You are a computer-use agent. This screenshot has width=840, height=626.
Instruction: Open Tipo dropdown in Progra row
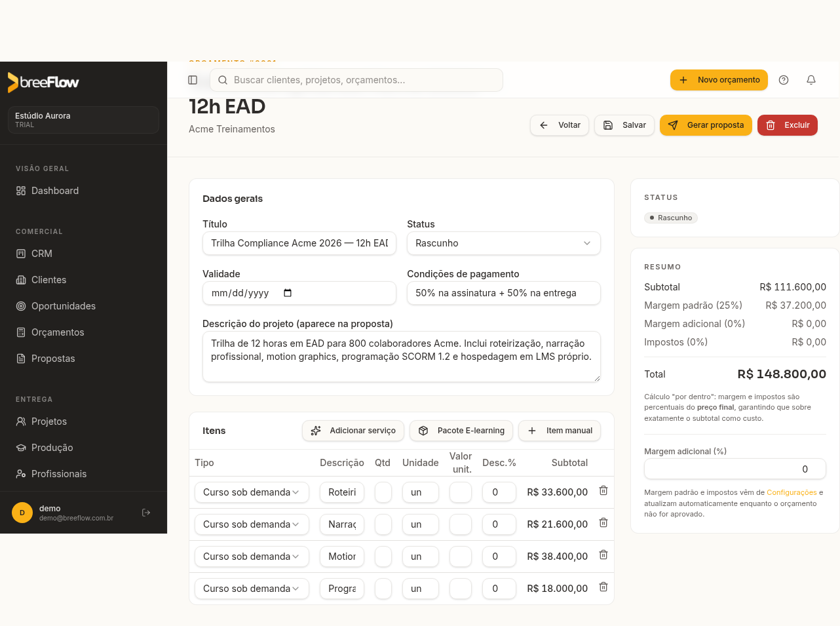tap(252, 589)
